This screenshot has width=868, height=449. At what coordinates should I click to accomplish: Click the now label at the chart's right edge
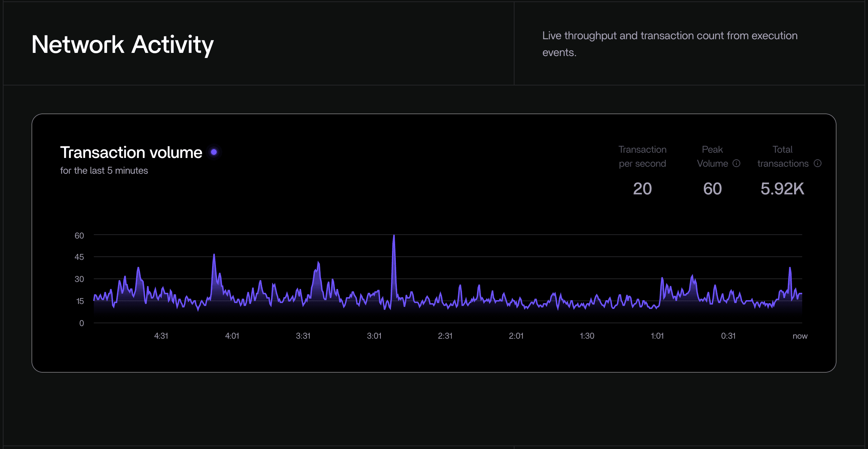point(800,336)
